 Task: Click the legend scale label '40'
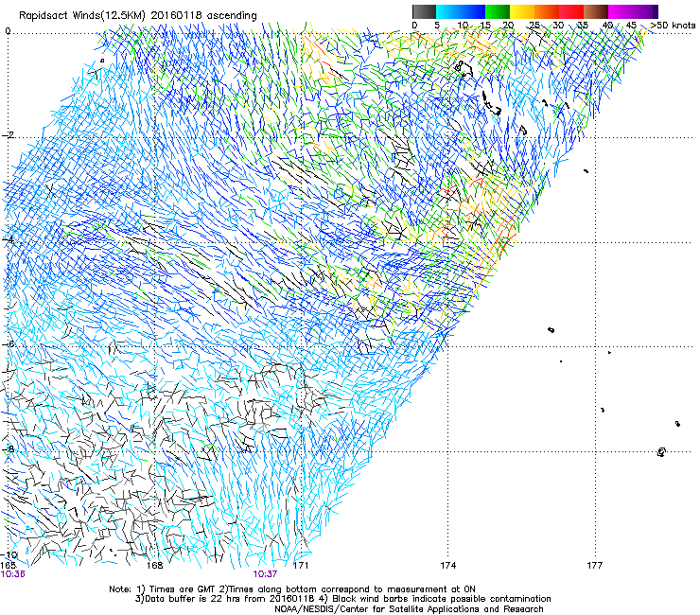pos(607,26)
